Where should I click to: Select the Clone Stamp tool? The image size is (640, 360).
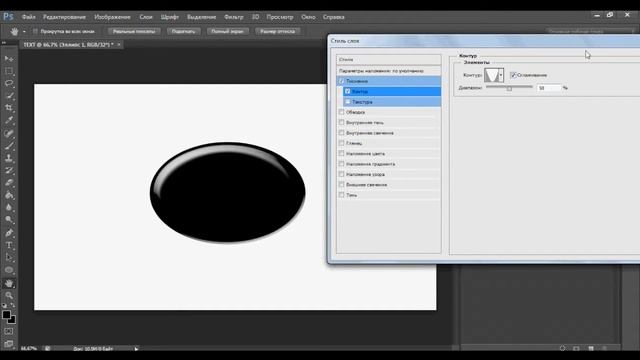(9, 158)
